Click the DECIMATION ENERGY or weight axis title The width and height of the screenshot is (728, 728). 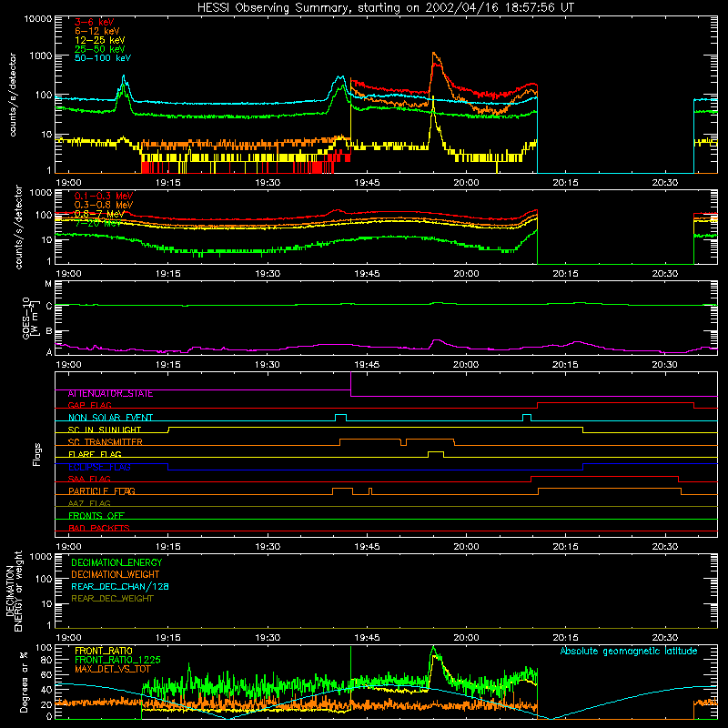14,591
